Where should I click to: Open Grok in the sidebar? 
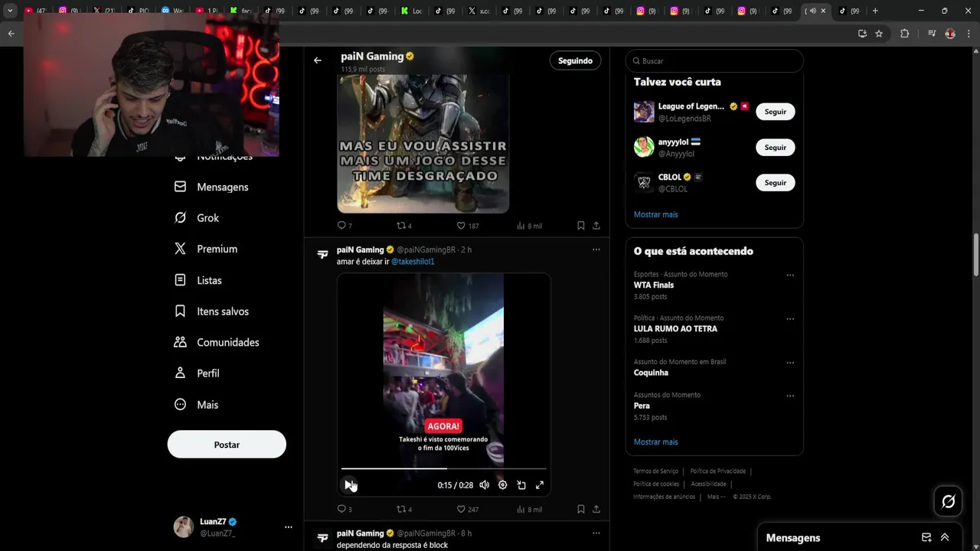[x=197, y=218]
